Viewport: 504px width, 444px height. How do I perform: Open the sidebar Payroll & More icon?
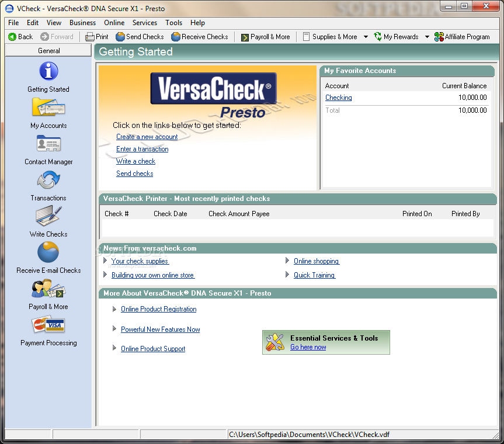(48, 289)
